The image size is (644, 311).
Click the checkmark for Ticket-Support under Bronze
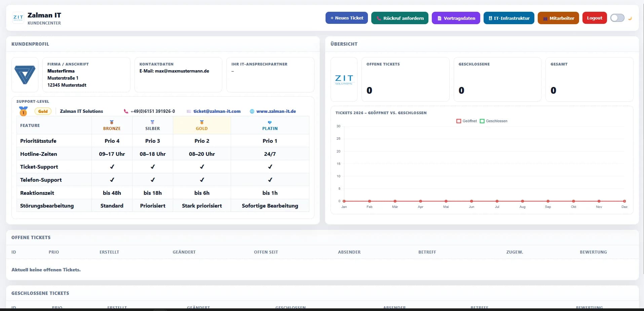click(x=112, y=167)
